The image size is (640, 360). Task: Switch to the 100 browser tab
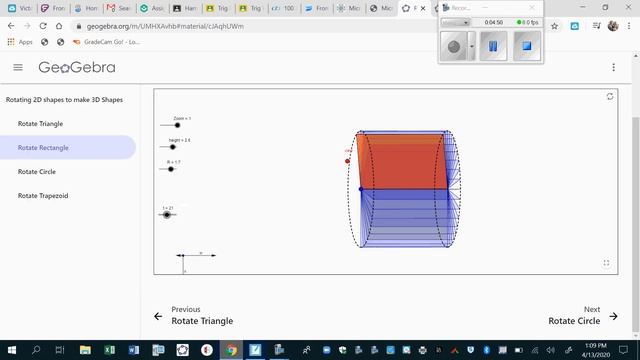click(284, 8)
